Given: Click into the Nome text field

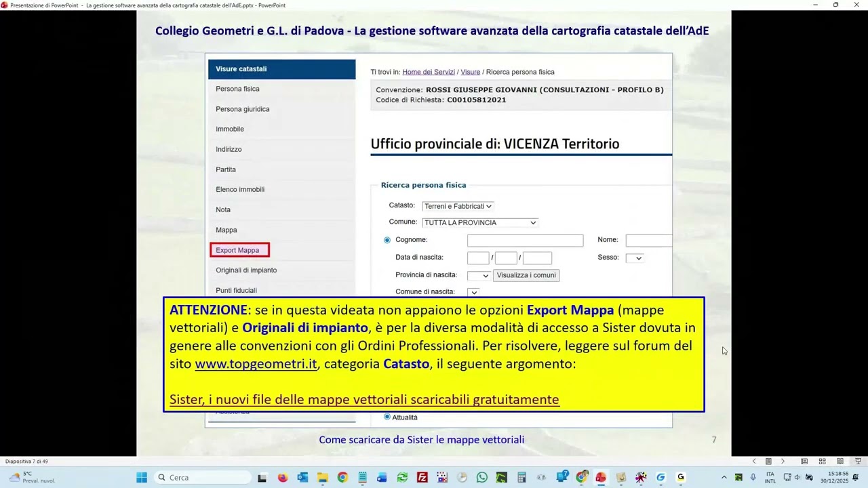Looking at the screenshot, I should click(x=649, y=241).
